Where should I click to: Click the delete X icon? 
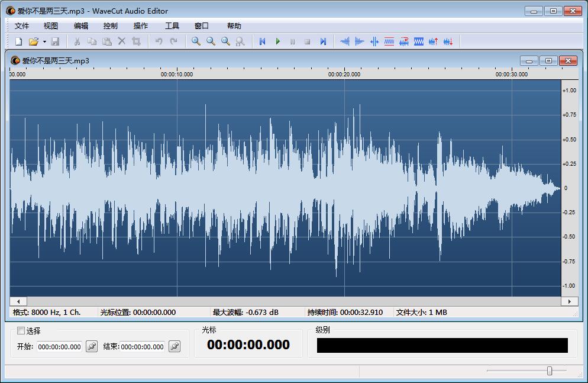(x=121, y=41)
